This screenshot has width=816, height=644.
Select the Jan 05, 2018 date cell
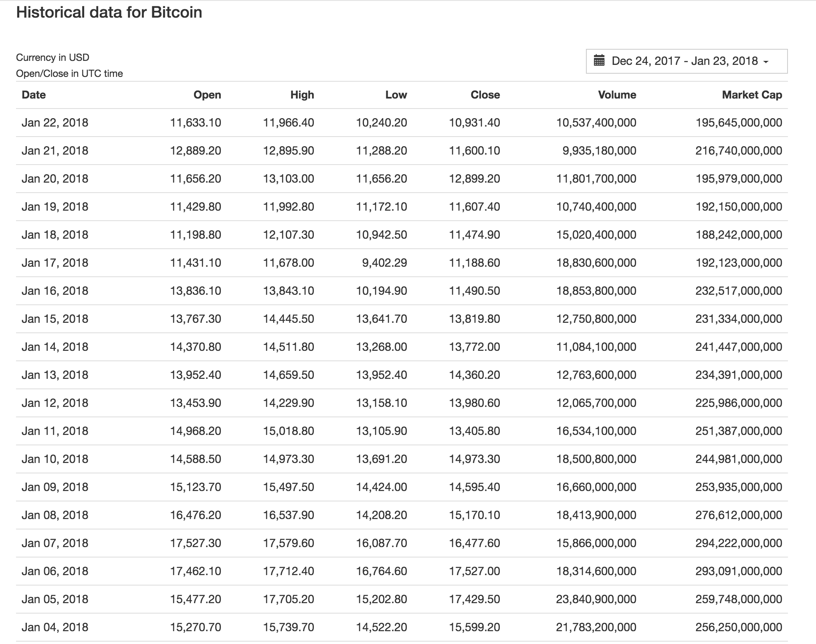click(x=55, y=599)
